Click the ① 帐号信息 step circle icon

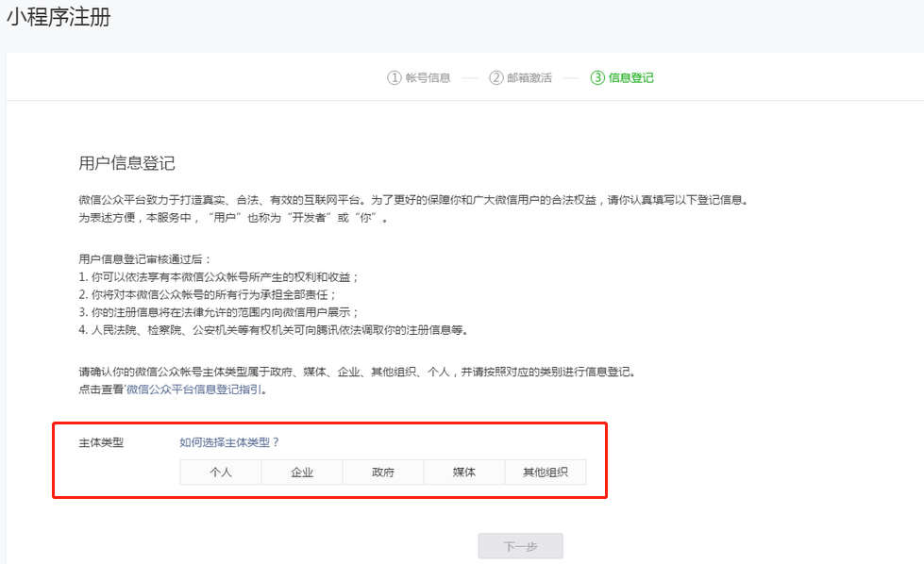(x=395, y=78)
